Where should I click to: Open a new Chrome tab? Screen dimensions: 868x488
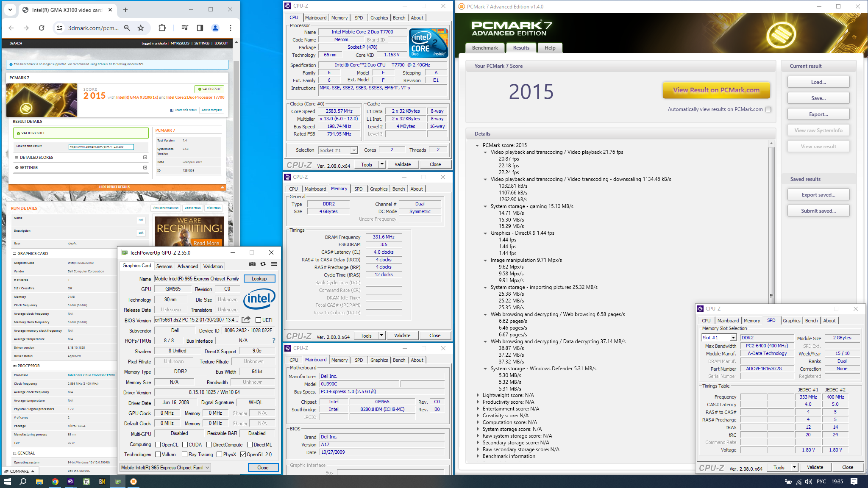pyautogui.click(x=125, y=10)
